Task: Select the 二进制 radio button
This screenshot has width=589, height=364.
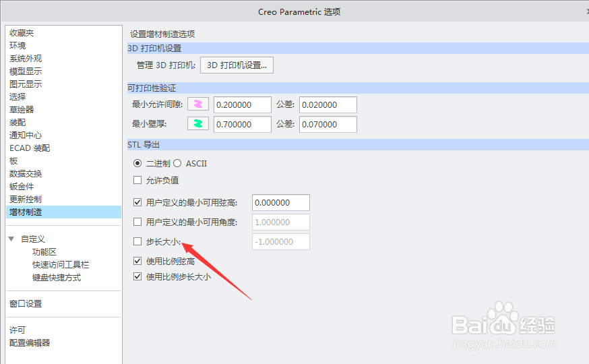Action: 137,163
